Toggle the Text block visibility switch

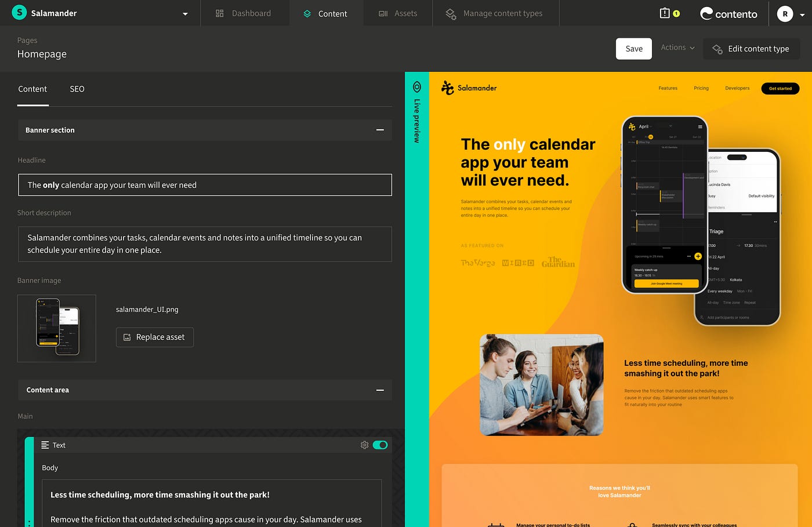pos(380,445)
